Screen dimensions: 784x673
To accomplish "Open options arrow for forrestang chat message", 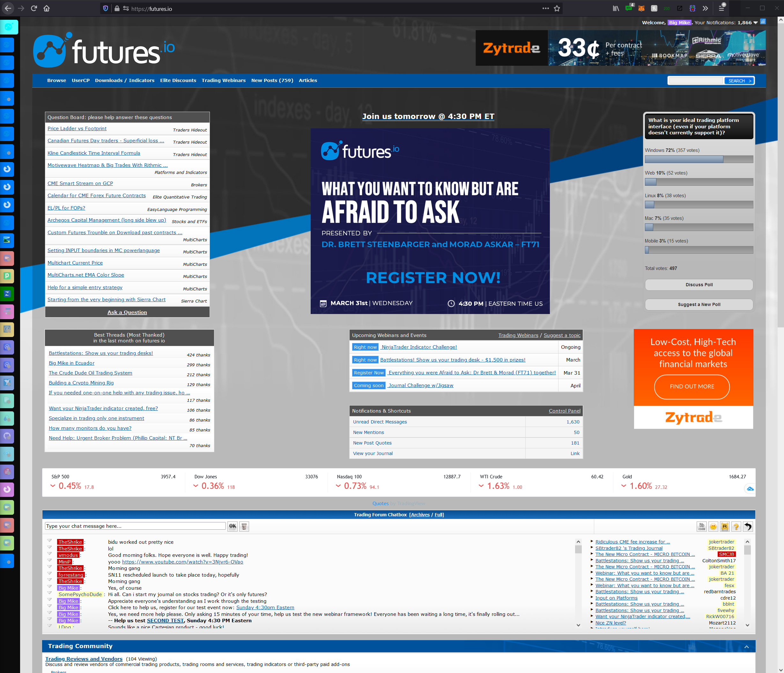I will pos(49,573).
